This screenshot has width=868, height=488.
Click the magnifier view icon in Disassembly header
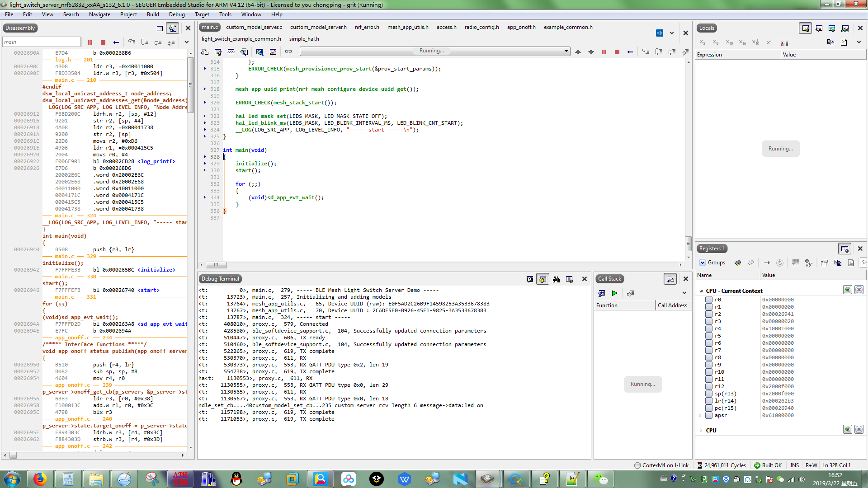pos(173,28)
